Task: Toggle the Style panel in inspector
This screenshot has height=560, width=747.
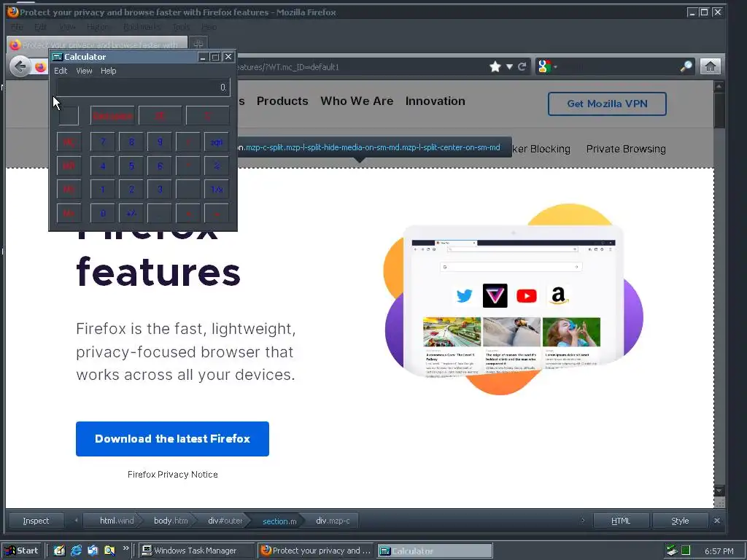Action: [680, 521]
